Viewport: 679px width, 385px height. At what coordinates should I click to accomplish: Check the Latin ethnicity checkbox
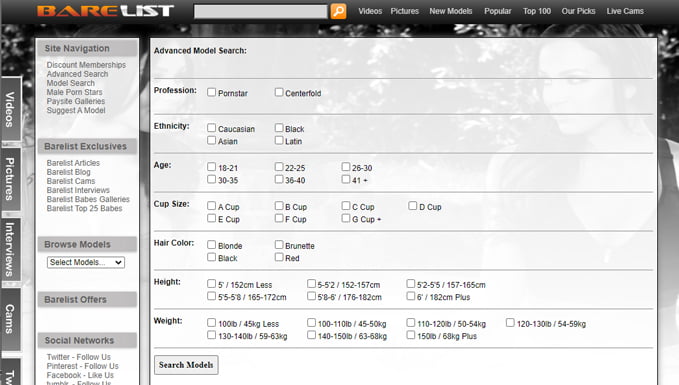click(279, 140)
